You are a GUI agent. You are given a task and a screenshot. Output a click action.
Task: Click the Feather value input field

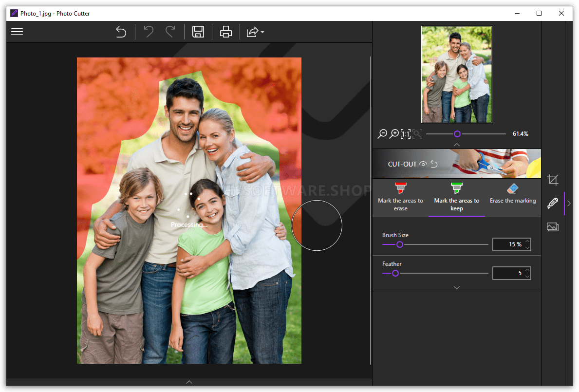coord(509,273)
